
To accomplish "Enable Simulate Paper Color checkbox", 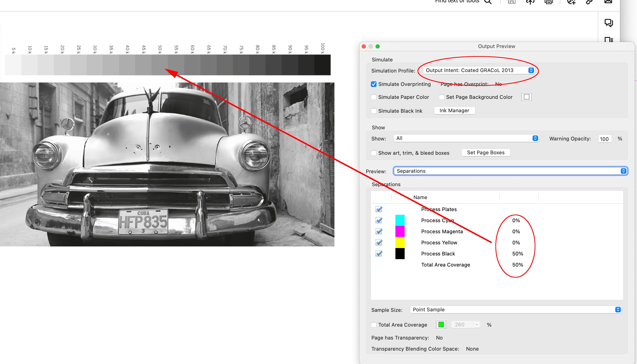I will (373, 97).
